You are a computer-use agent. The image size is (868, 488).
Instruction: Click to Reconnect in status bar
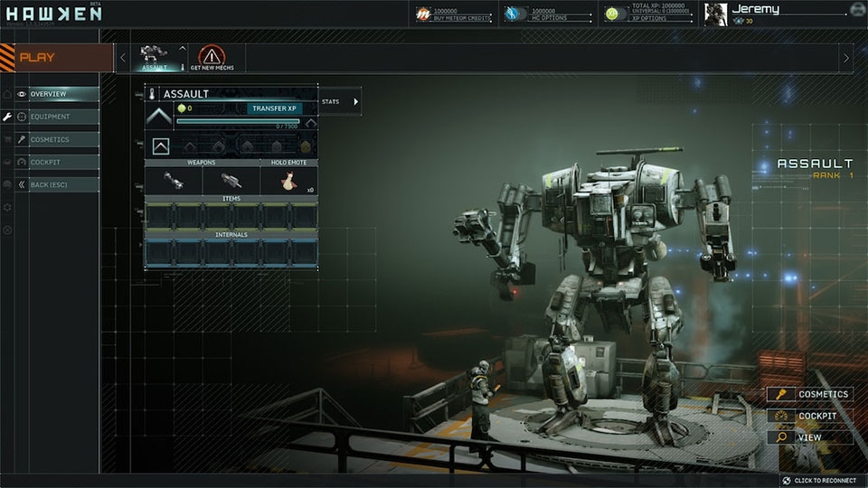[819, 481]
